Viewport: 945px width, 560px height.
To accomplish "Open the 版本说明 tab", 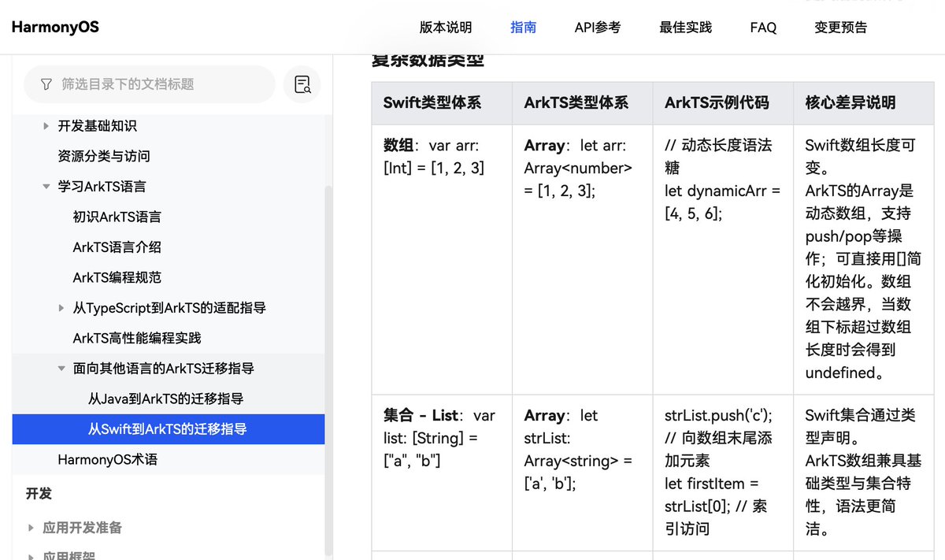I will [x=446, y=28].
